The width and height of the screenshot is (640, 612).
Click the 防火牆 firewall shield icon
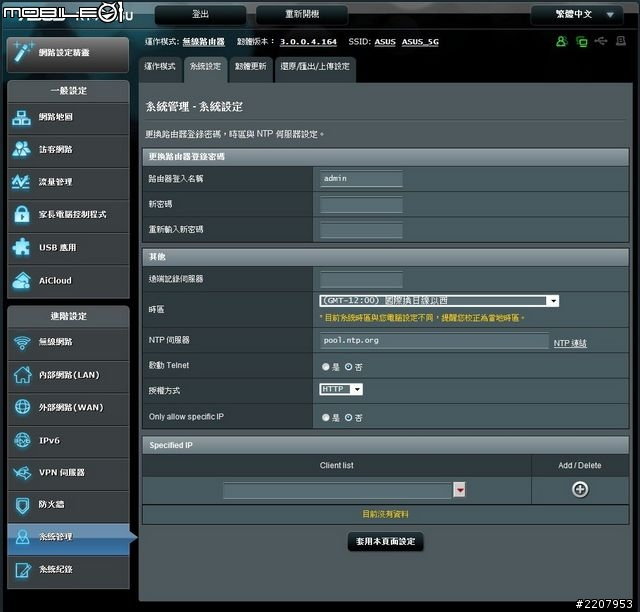tap(22, 505)
